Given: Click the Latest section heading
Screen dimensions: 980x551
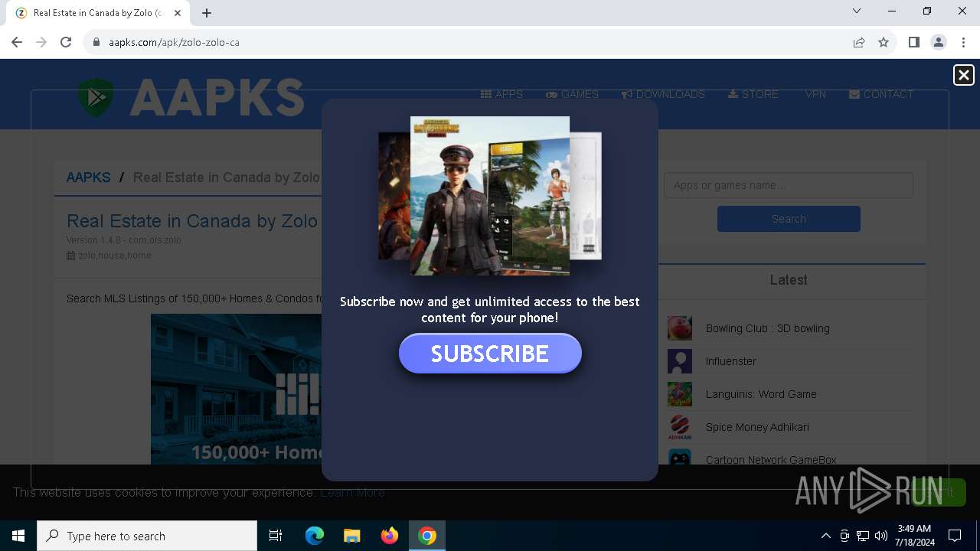Looking at the screenshot, I should (x=789, y=280).
